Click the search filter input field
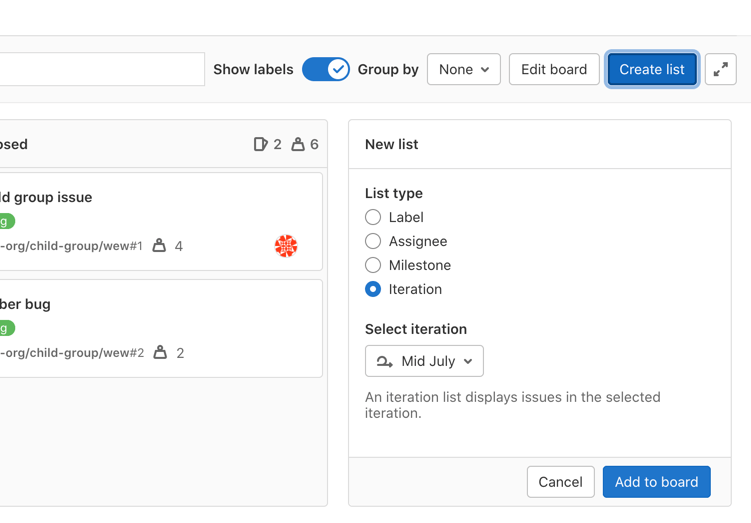This screenshot has height=523, width=751. [100, 69]
